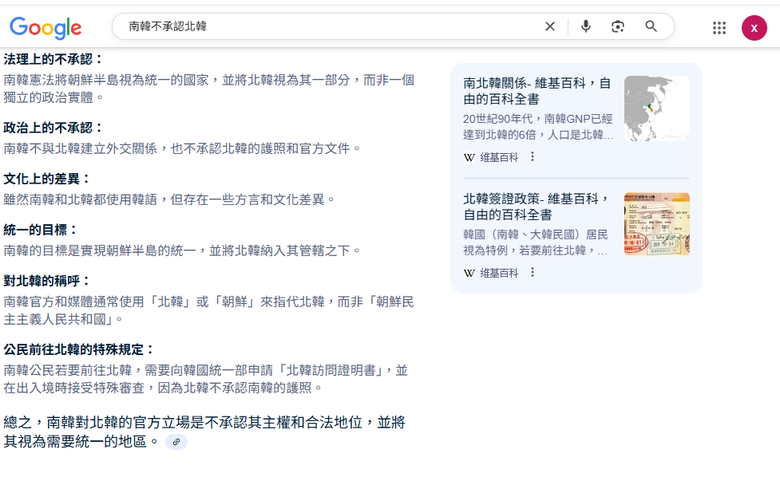780x477 pixels.
Task: Open the account avatar labeled x
Action: (754, 28)
